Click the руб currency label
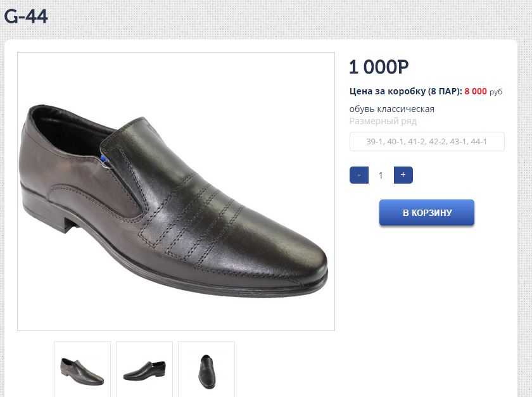 point(496,92)
